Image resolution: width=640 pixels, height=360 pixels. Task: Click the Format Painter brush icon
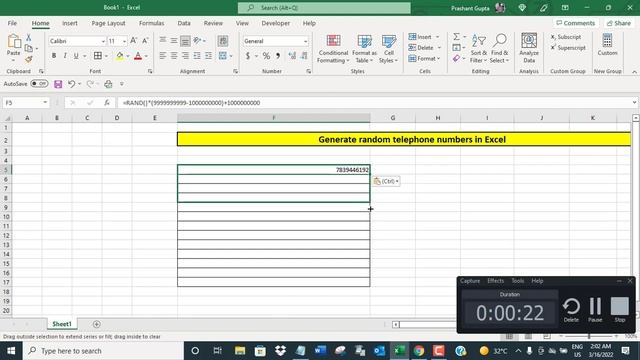(29, 59)
